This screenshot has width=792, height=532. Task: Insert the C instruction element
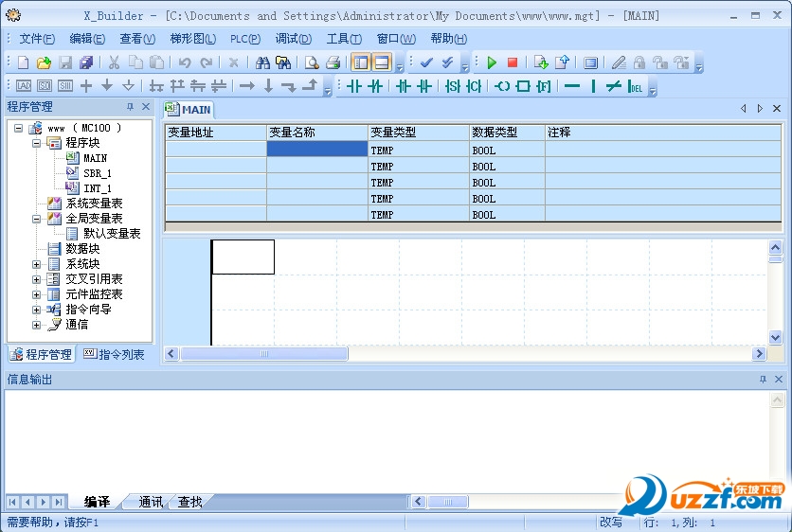point(474,86)
